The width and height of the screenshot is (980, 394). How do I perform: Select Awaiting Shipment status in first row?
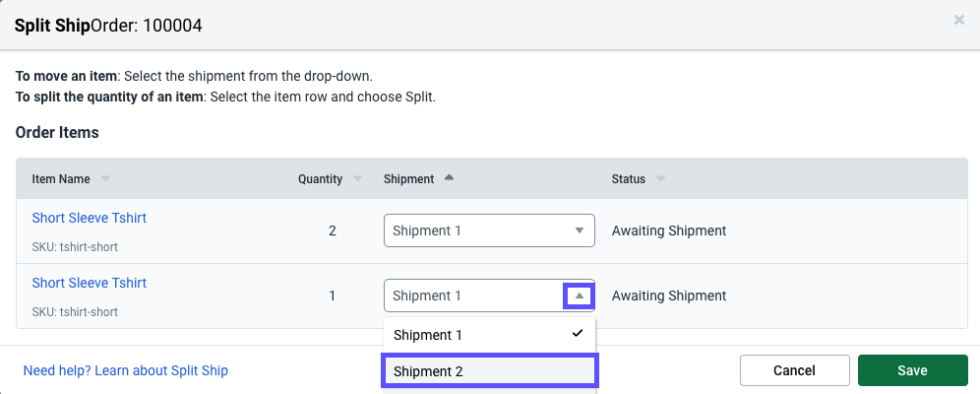coord(669,230)
